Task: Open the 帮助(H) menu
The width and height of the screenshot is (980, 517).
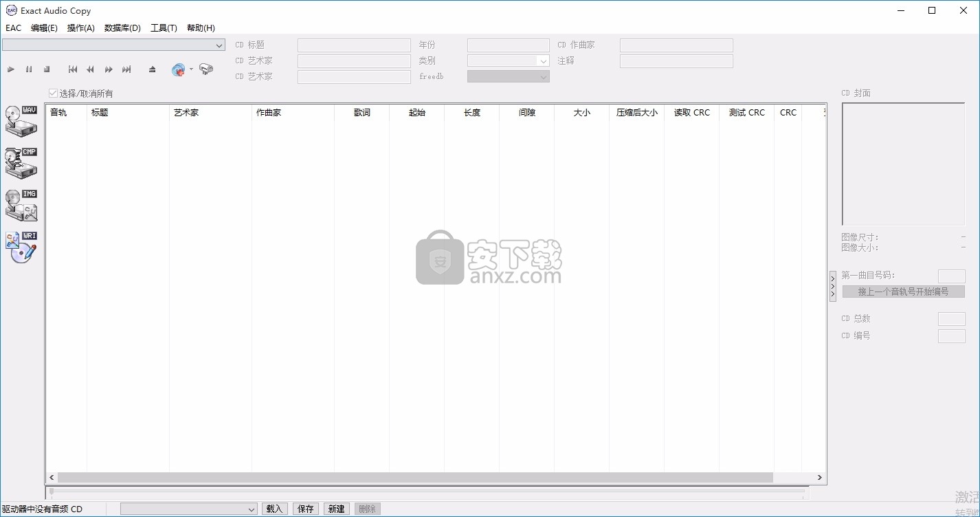Action: (x=201, y=28)
